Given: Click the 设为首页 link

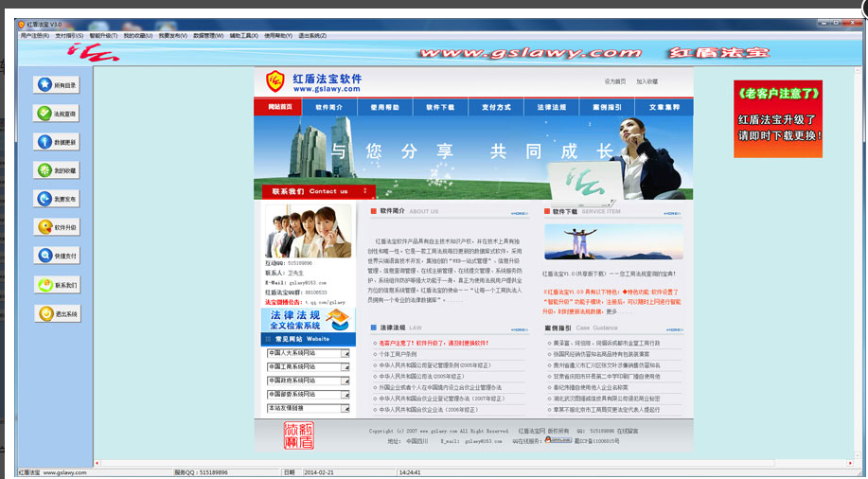Looking at the screenshot, I should click(x=615, y=81).
